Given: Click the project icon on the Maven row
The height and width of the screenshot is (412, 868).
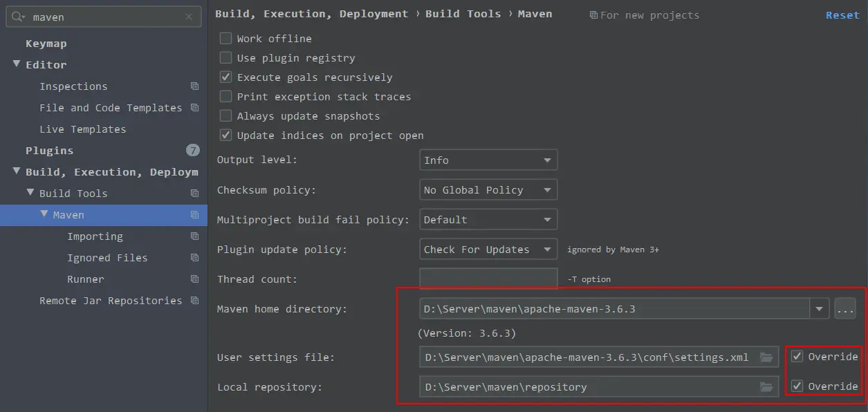Looking at the screenshot, I should pyautogui.click(x=194, y=215).
